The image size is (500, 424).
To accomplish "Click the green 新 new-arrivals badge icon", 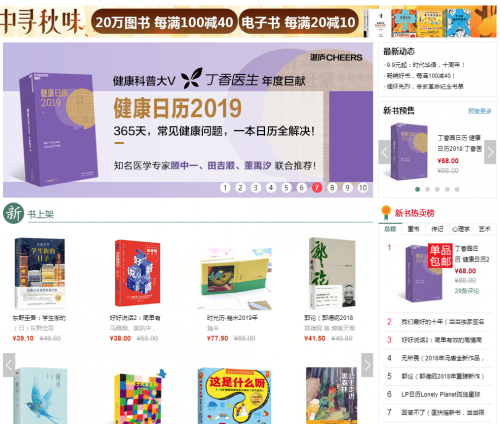I will click(14, 213).
